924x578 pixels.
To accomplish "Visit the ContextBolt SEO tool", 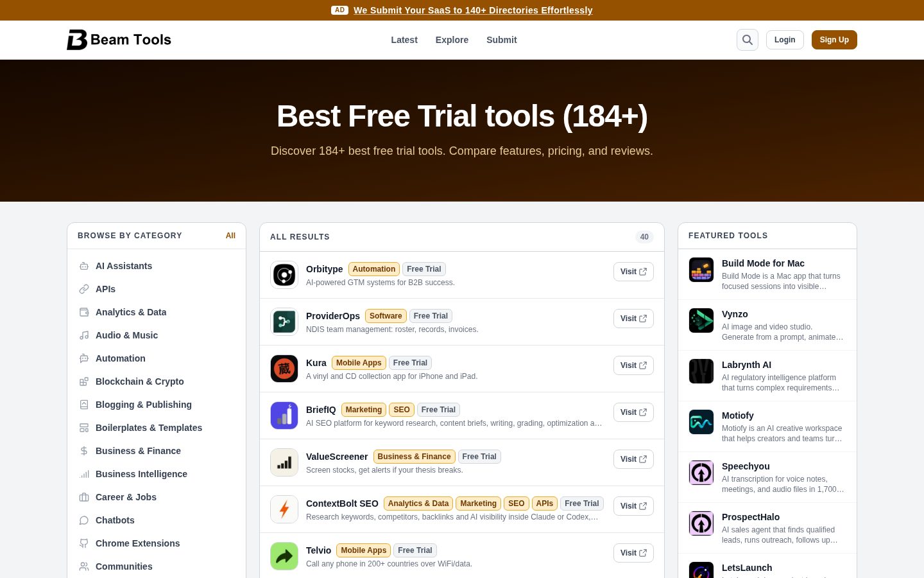I will click(633, 506).
